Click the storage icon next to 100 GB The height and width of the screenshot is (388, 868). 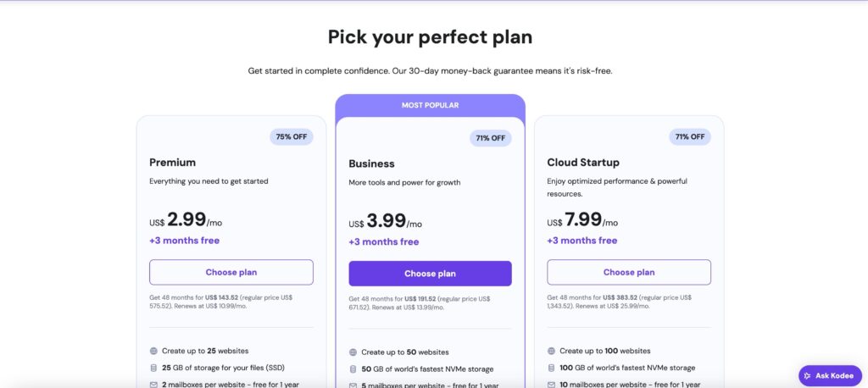(551, 368)
